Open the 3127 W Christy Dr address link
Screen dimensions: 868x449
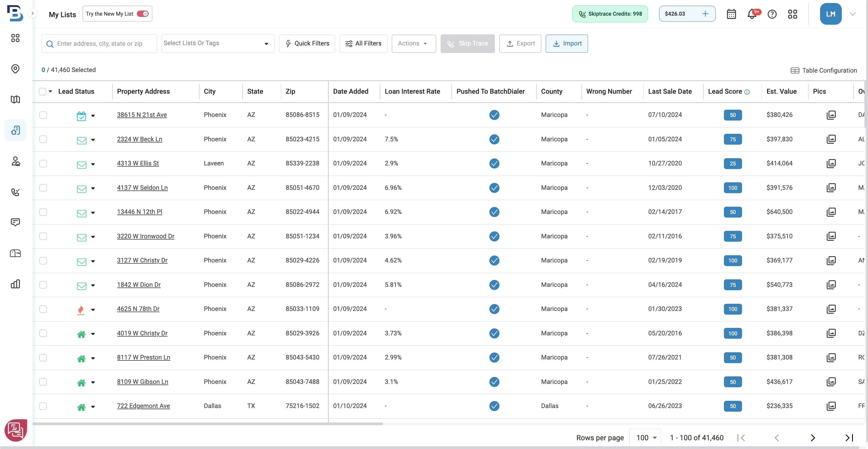(142, 260)
